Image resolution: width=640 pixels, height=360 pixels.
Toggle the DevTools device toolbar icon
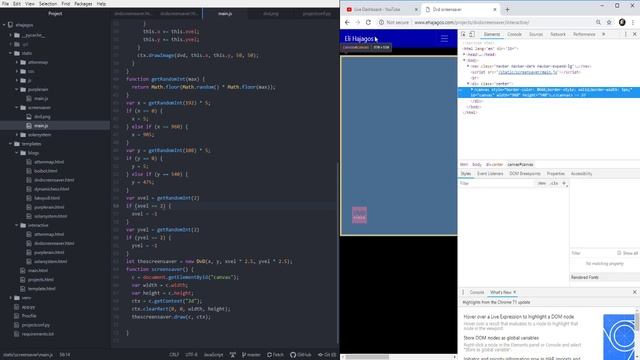click(472, 34)
